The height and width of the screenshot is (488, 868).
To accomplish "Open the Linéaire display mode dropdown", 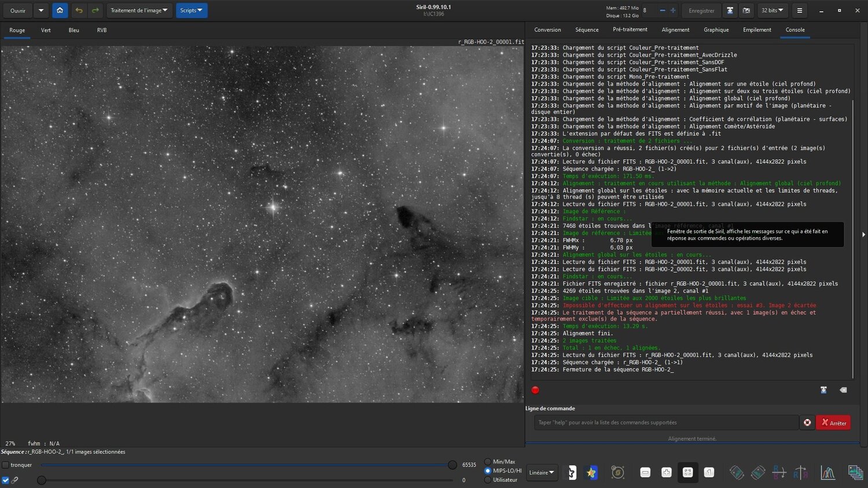I will [542, 473].
